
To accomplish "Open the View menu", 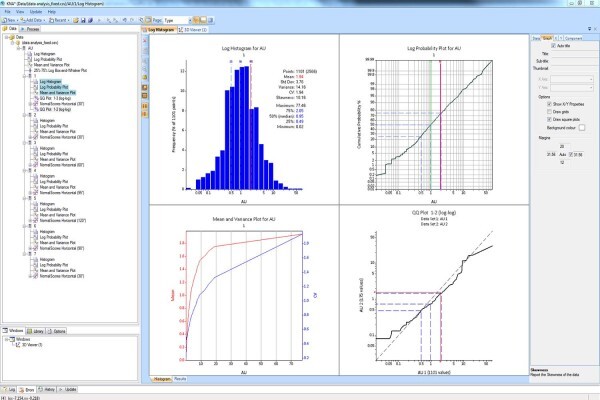I will point(20,12).
